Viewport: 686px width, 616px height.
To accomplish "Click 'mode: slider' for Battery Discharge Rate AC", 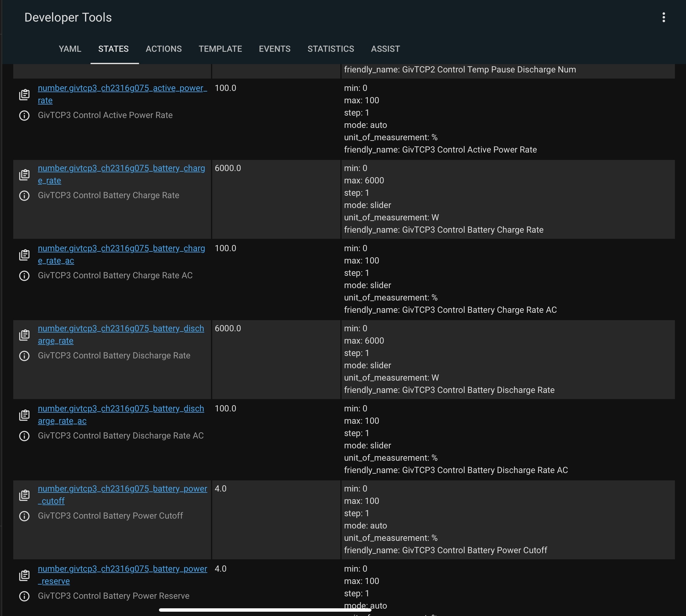I will [x=367, y=446].
